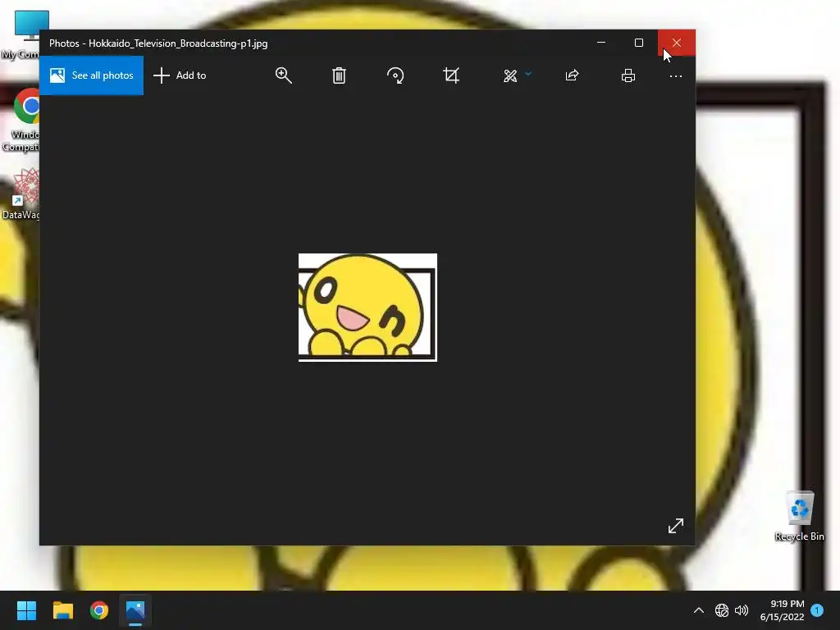The height and width of the screenshot is (630, 840).
Task: Open the clock showing 9:19 PM
Action: point(782,610)
